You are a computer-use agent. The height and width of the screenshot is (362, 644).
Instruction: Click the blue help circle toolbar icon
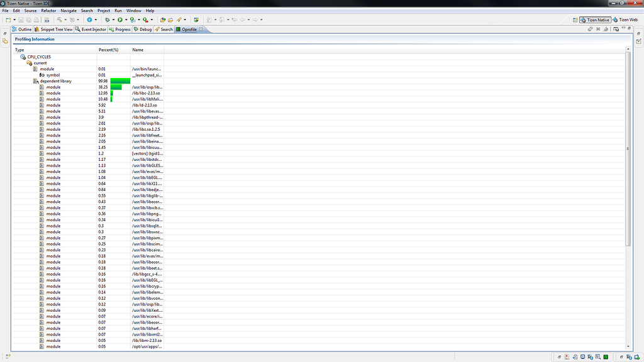[89, 19]
